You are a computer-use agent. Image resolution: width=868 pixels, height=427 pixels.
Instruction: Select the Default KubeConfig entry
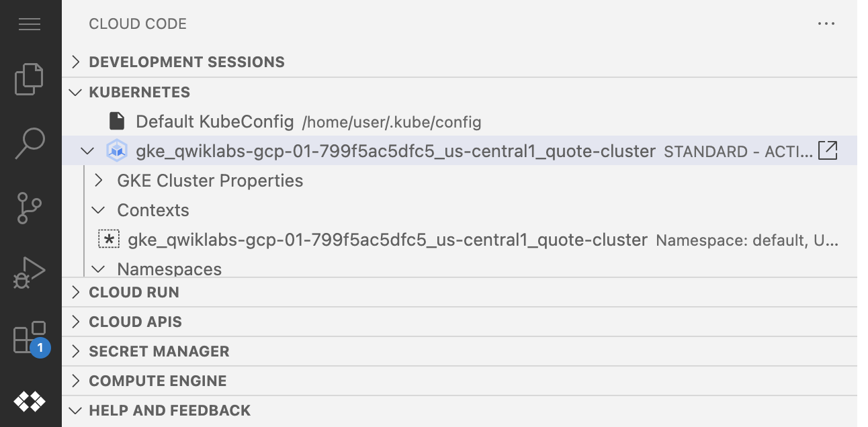coord(214,122)
